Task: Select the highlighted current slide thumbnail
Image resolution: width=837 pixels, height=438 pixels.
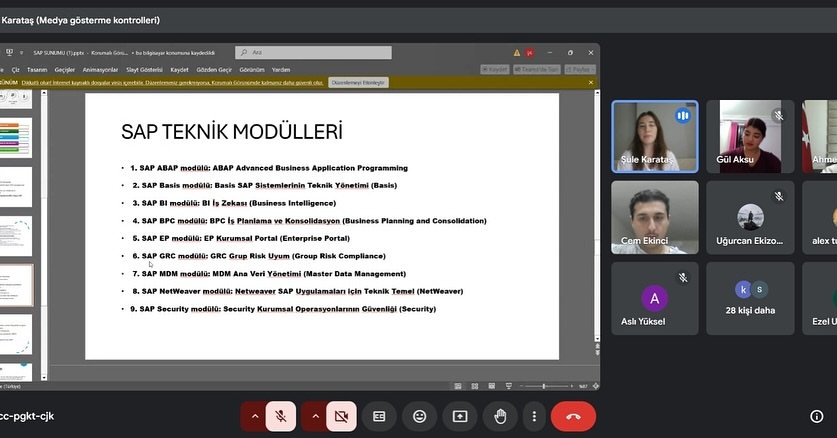Action: 15,285
